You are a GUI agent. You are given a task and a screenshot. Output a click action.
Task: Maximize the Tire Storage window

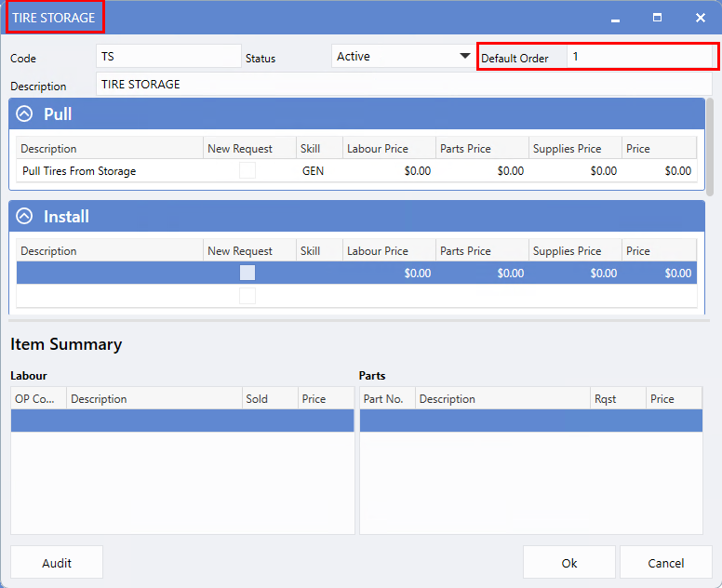click(x=657, y=18)
